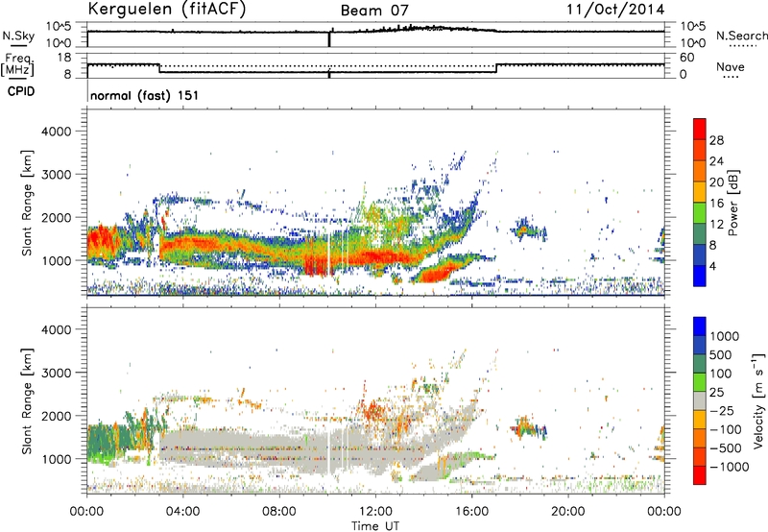Screen dimensions: 768x532
Task: Click the '100' value on the Velocity scale
Action: coord(721,374)
